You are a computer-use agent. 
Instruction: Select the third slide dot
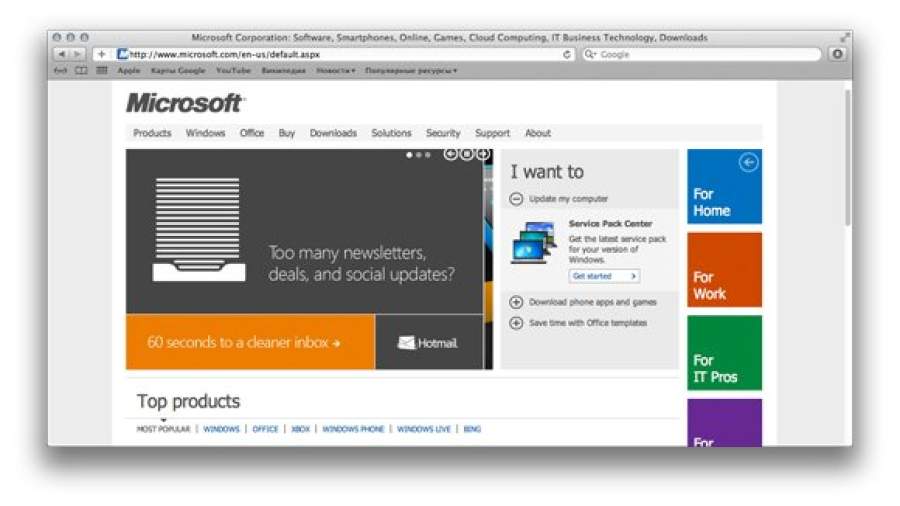tap(428, 155)
